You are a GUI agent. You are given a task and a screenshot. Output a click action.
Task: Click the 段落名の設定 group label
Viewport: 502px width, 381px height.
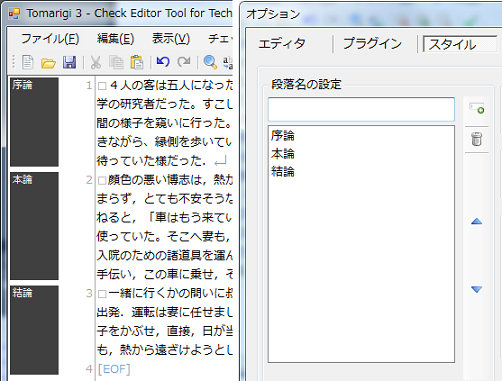306,84
